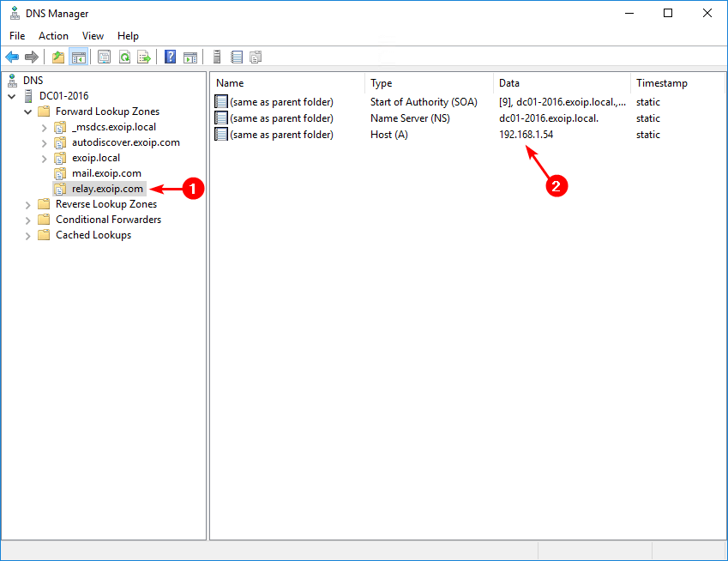728x561 pixels.
Task: Collapse the Forward Lookup Zones folder
Action: 27,111
